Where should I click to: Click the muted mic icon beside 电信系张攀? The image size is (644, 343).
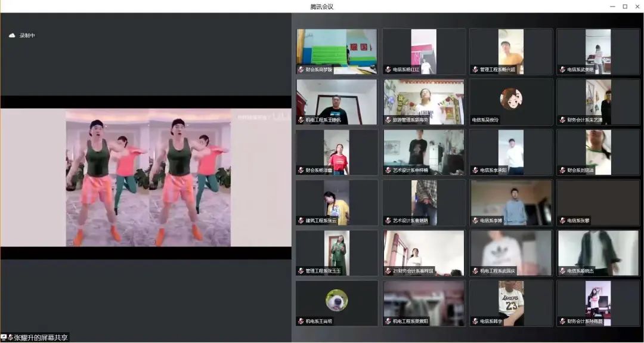(x=562, y=221)
